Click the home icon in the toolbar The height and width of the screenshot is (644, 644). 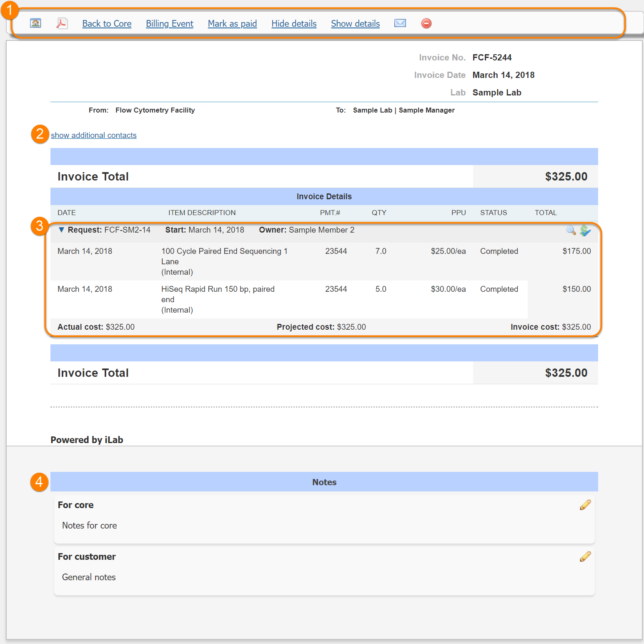35,23
